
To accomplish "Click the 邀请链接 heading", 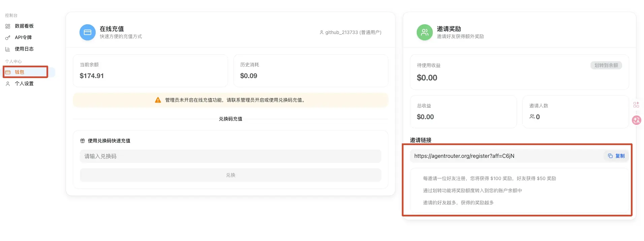I will tap(421, 140).
